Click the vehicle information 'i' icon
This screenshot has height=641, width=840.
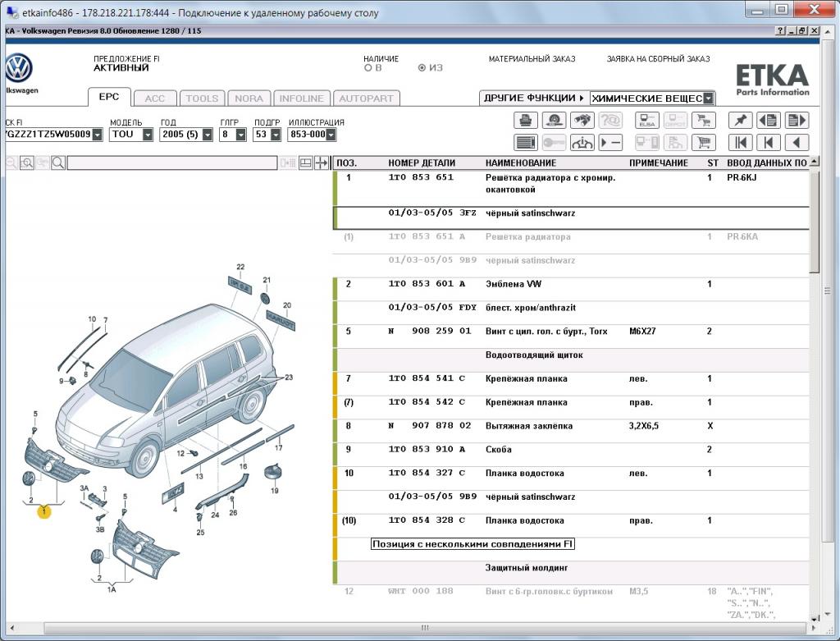pos(582,143)
